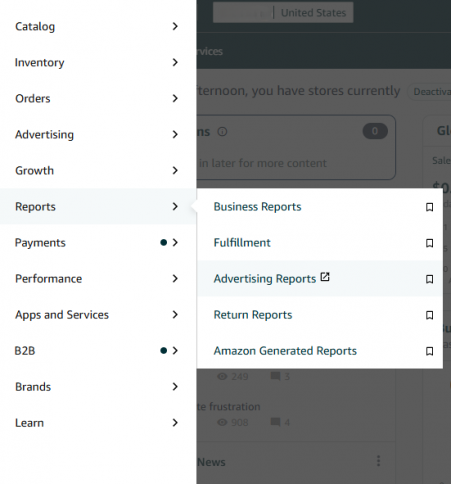The height and width of the screenshot is (484, 451).
Task: Expand the B2B chevron
Action: coord(175,350)
